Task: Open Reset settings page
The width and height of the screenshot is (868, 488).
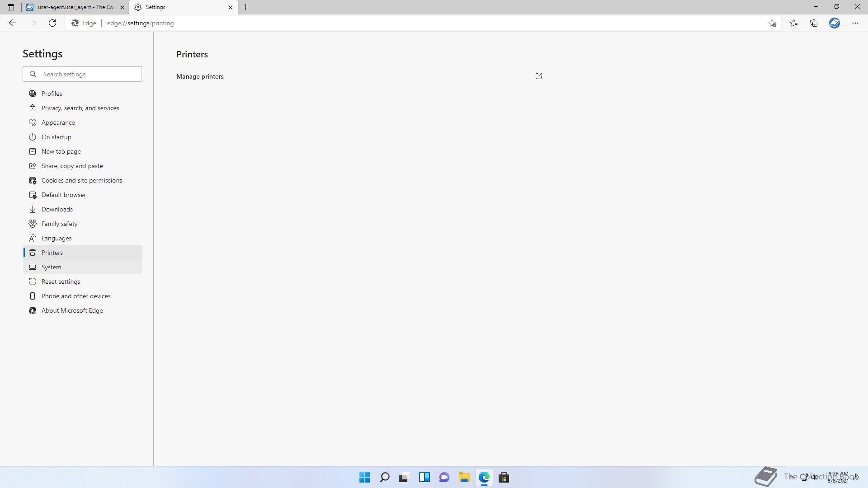Action: click(82, 282)
